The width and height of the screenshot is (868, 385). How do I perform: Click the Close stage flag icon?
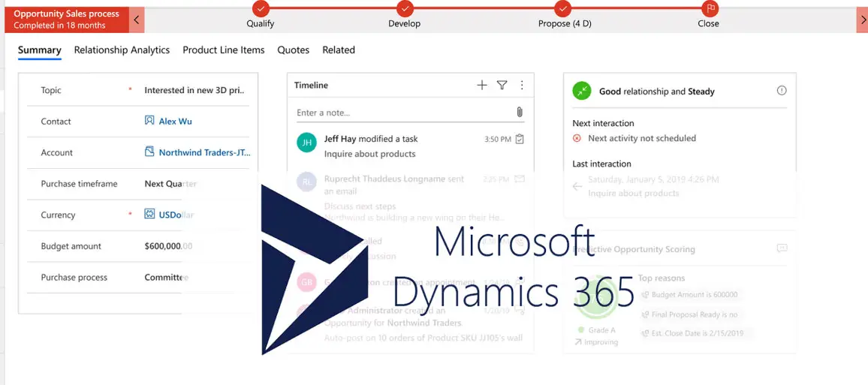click(x=709, y=8)
